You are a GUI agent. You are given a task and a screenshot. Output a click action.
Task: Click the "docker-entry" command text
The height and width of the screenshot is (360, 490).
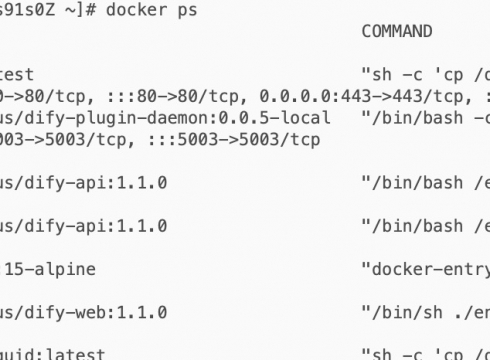(426, 269)
